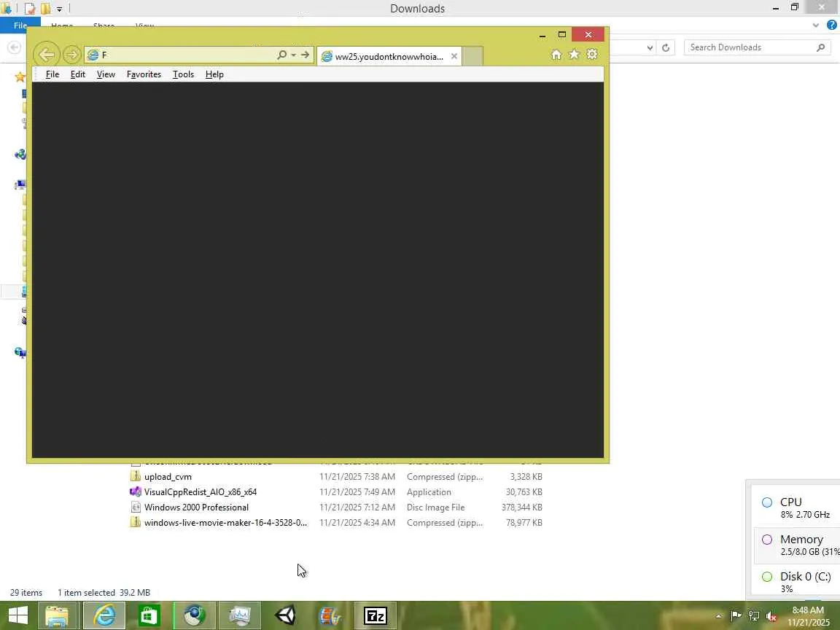Click the 378,344 KB size cell

pyautogui.click(x=522, y=507)
